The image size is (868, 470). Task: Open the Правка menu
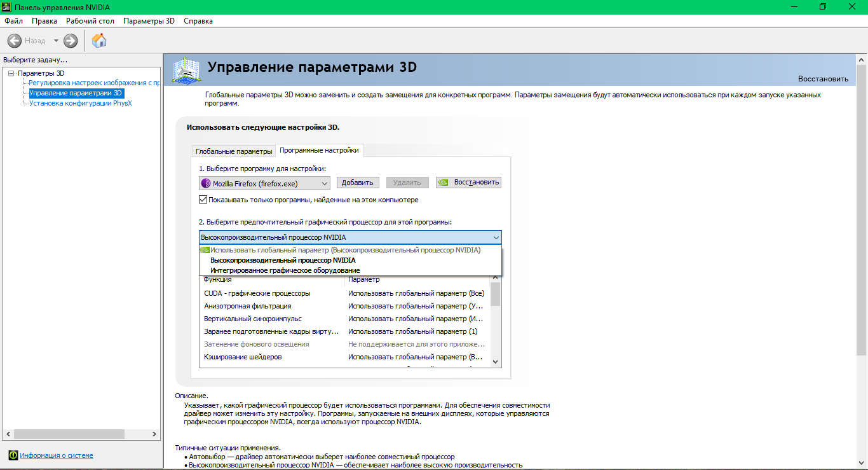coord(44,21)
